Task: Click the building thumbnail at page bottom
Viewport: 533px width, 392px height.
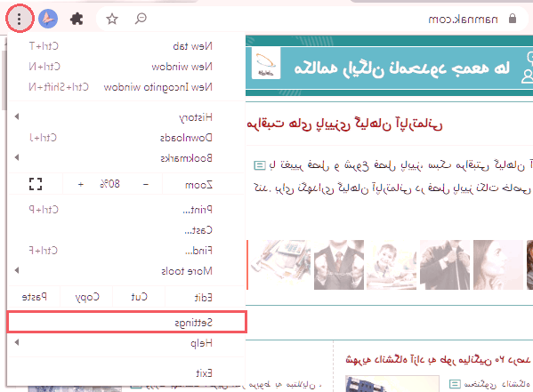Action: click(x=392, y=384)
